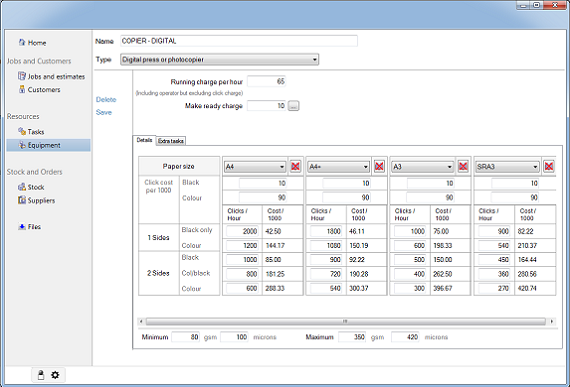Click the Equipment icon in sidebar
570x387 pixels.
pyautogui.click(x=22, y=145)
